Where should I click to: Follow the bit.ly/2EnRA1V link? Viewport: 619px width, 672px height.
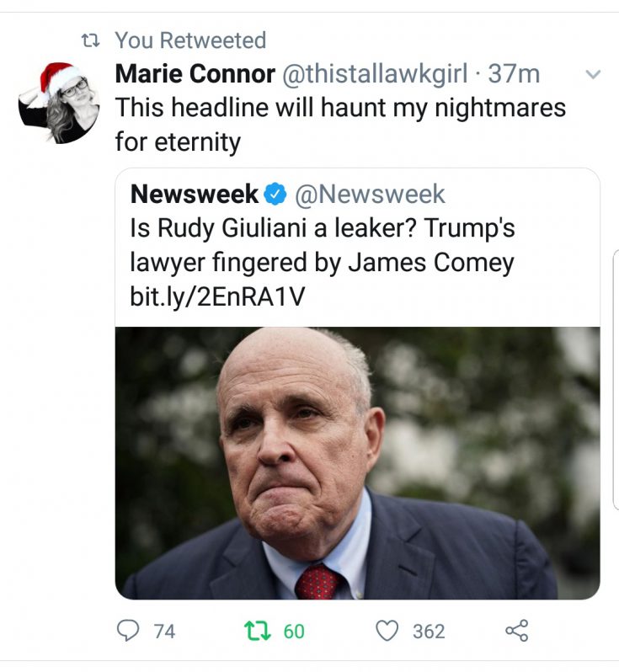tap(217, 296)
